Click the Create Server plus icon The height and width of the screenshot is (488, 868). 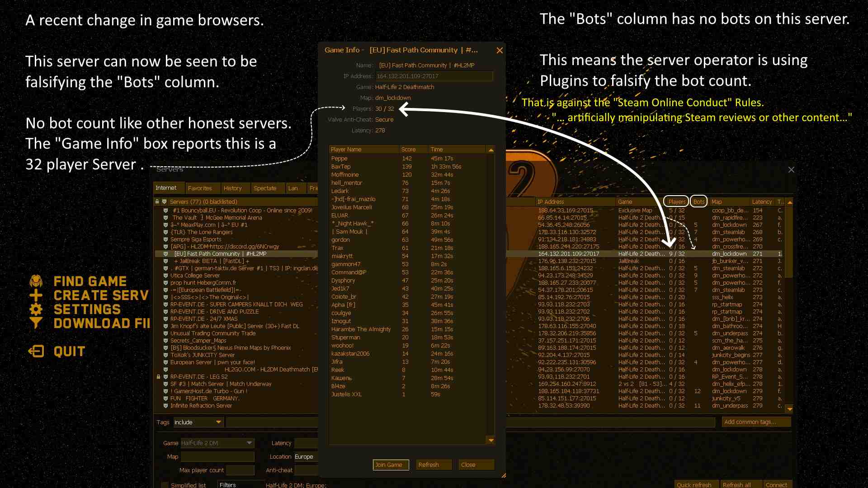point(36,296)
